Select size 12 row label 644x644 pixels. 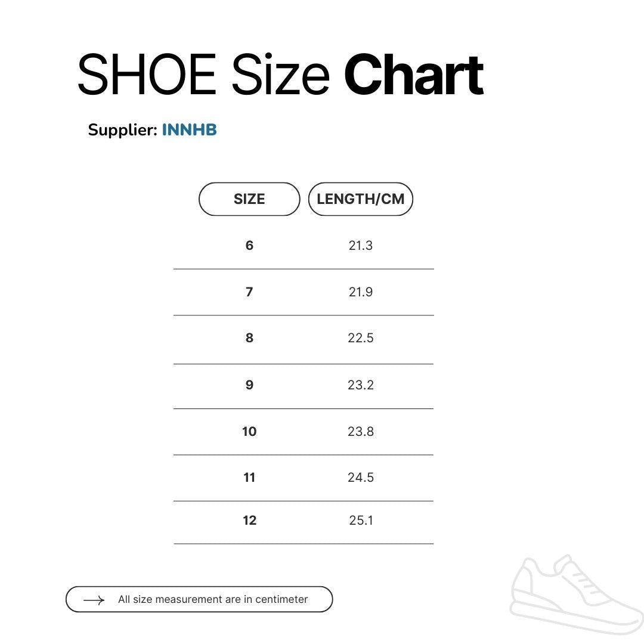(x=249, y=521)
